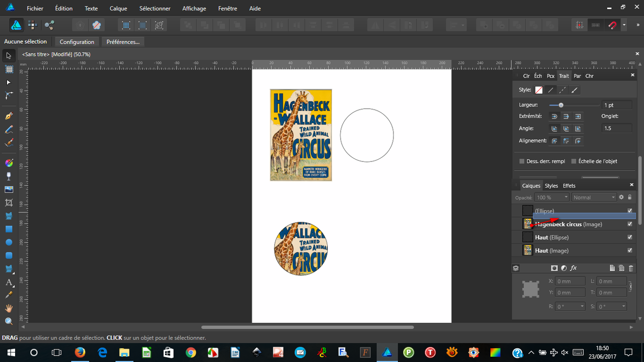Enable Dess. derr. rempl checkbox
The height and width of the screenshot is (362, 644).
tap(522, 161)
